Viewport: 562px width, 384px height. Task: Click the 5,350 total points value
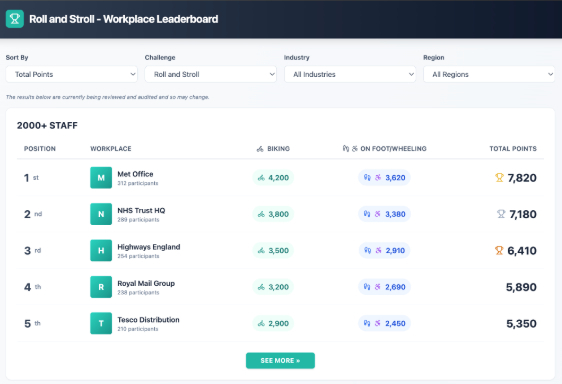(x=521, y=323)
